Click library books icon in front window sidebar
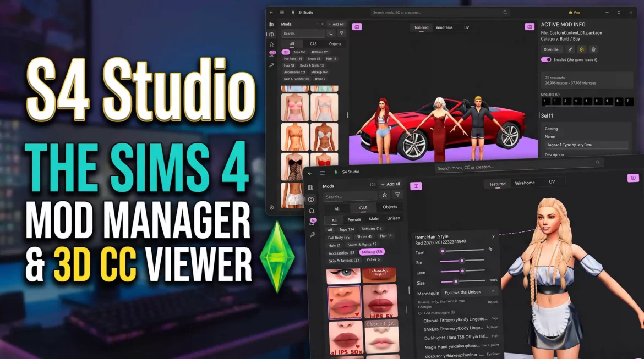This screenshot has height=359, width=644. pos(311,187)
